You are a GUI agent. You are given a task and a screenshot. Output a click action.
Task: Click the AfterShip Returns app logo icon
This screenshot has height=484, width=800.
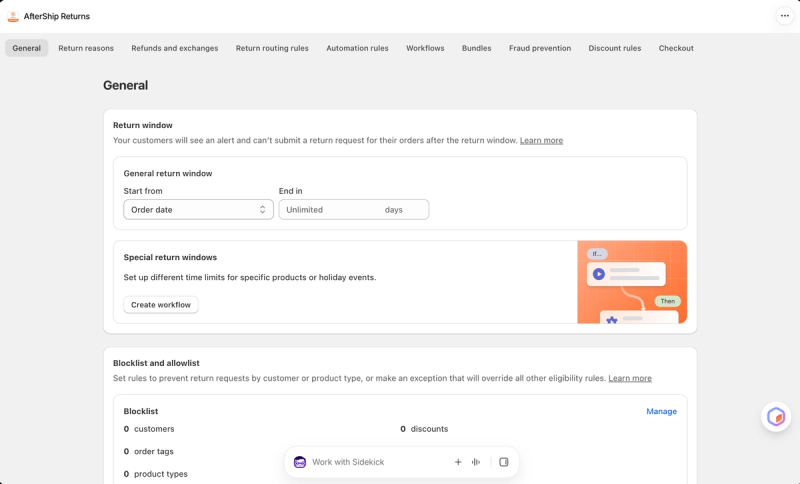[13, 16]
